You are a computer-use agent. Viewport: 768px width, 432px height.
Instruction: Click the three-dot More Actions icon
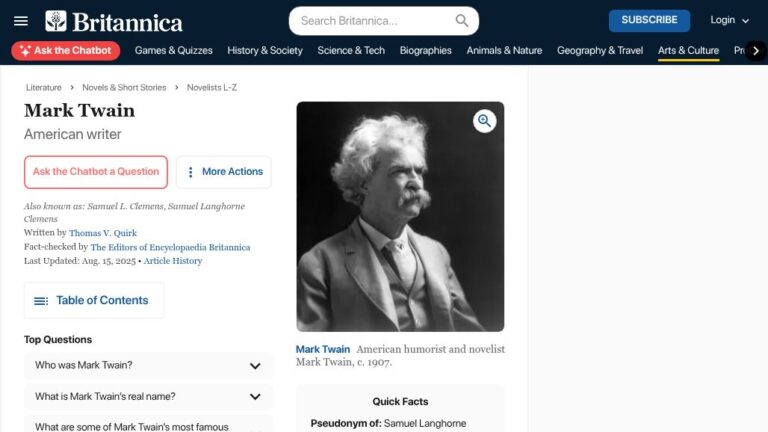191,172
